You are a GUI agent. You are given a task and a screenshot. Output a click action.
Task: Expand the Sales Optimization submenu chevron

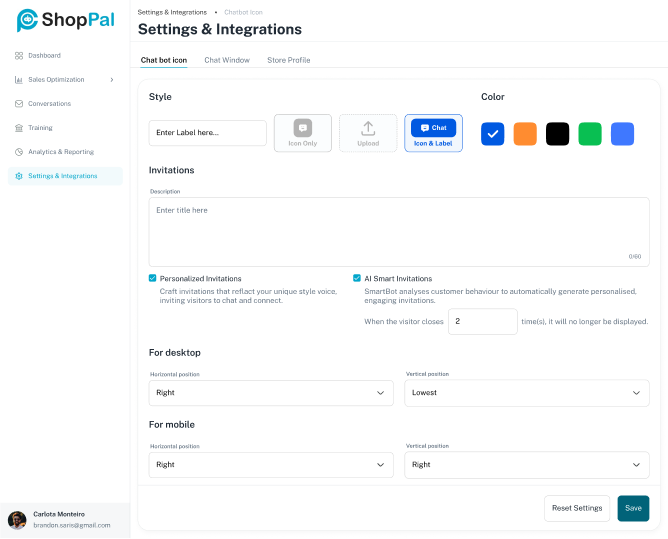(111, 80)
